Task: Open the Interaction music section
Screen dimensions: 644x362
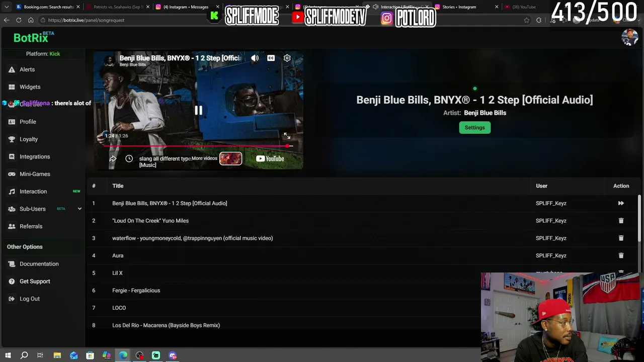Action: pyautogui.click(x=33, y=192)
